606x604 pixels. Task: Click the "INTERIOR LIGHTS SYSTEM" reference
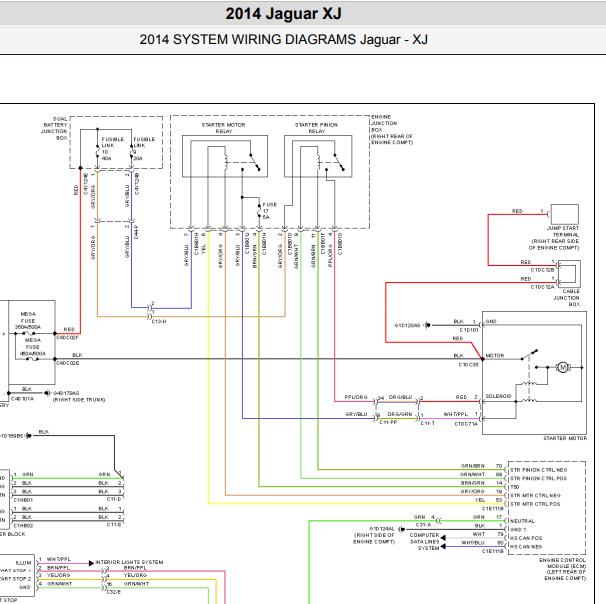click(129, 562)
